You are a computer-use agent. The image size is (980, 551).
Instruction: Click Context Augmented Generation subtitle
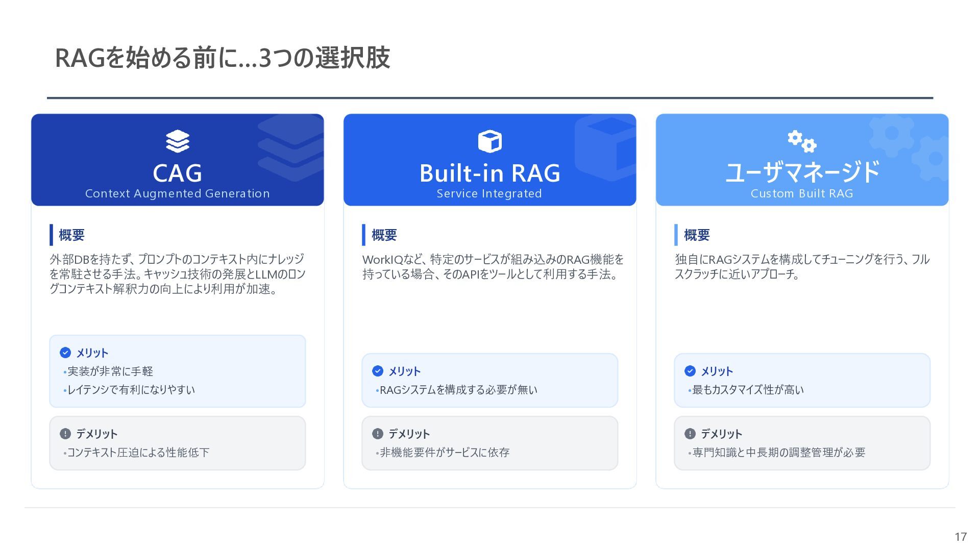point(177,194)
